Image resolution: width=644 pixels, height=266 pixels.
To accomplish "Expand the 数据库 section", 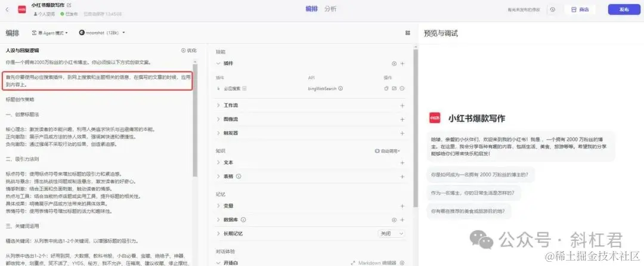I will tap(218, 220).
